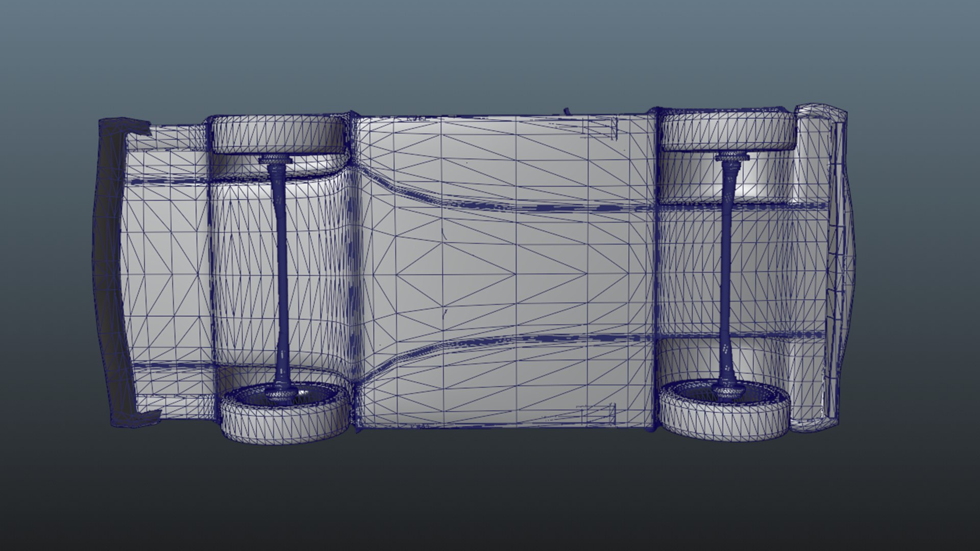
Task: Select the upper-right wheel tire
Action: pos(727,130)
